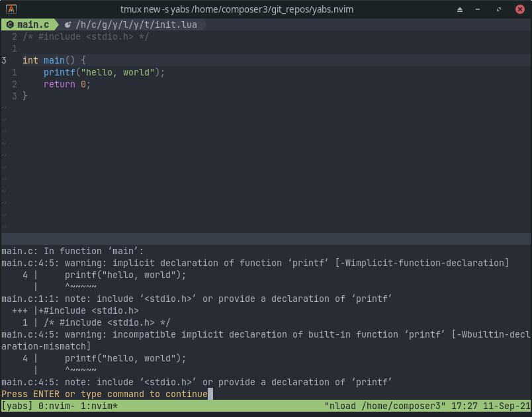Viewport: 532px width, 417px height.
Task: Click 'Press ENTER or type command to continue' prompt
Action: point(105,394)
